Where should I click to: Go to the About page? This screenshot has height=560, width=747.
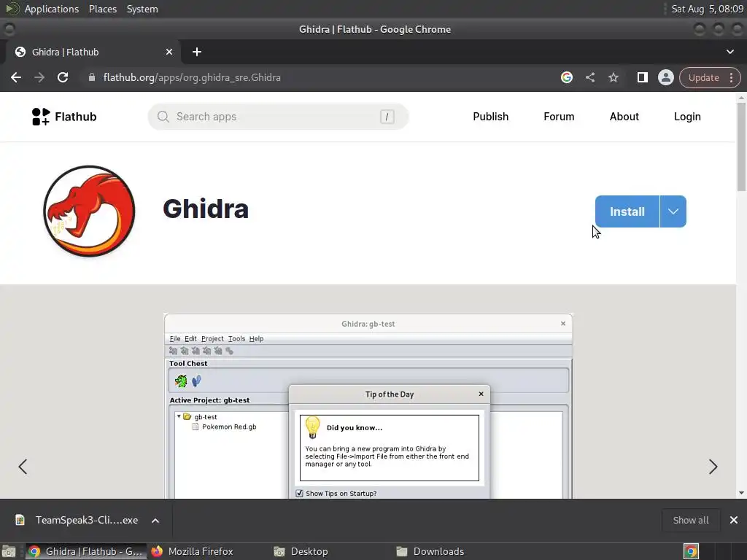pos(624,117)
